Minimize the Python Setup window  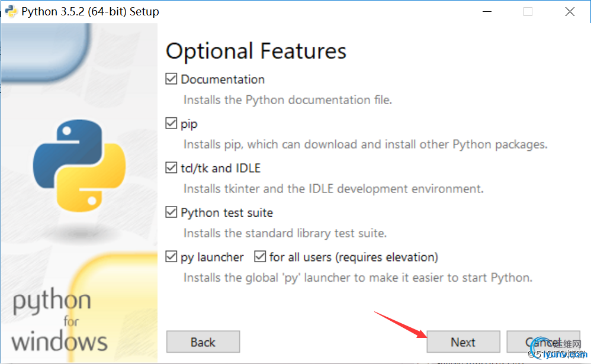coord(486,11)
